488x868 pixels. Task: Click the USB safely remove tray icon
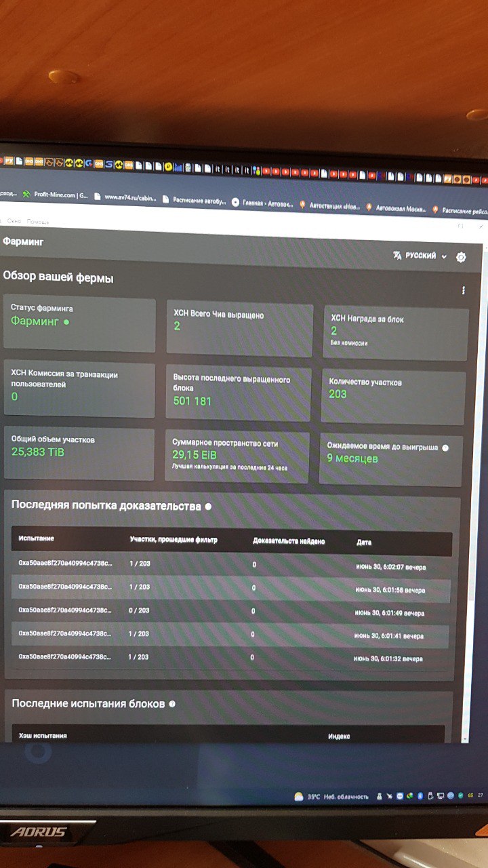pyautogui.click(x=430, y=795)
